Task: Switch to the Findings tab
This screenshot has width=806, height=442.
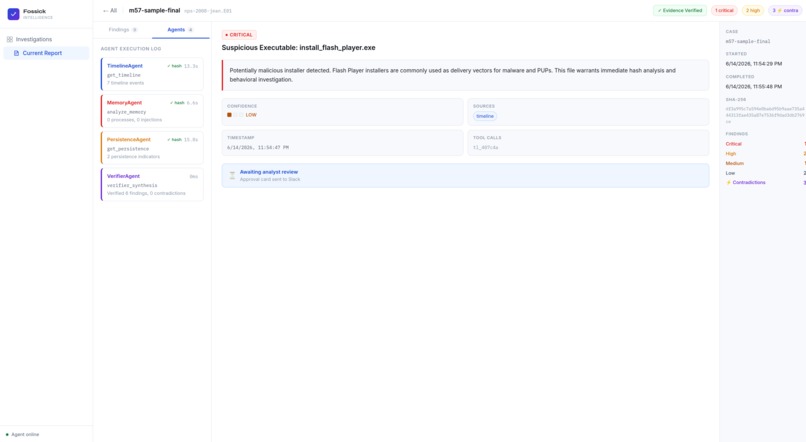Action: point(123,30)
